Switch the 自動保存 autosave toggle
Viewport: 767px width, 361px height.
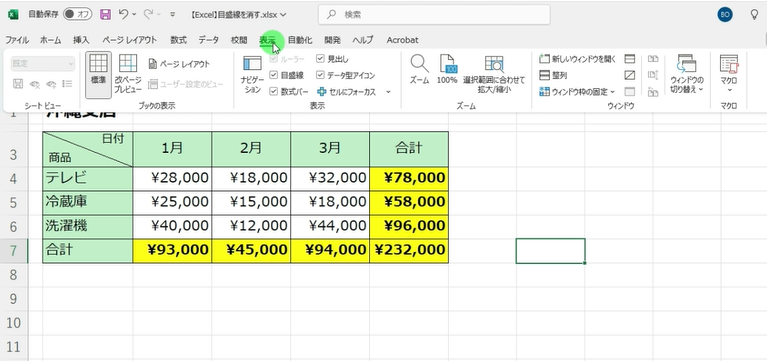click(78, 15)
